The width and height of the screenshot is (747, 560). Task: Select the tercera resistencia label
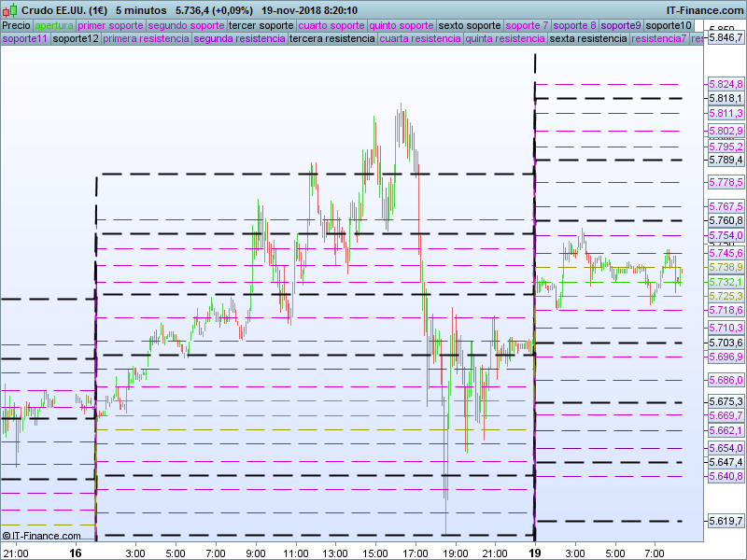coord(332,38)
